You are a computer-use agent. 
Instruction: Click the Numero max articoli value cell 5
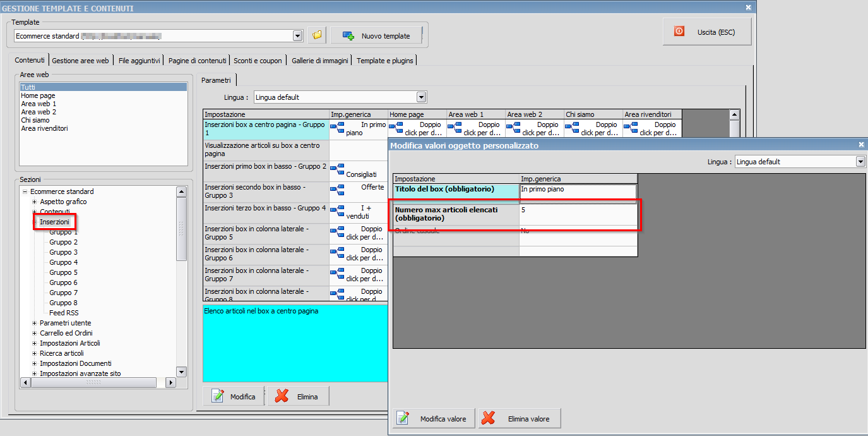click(x=578, y=214)
